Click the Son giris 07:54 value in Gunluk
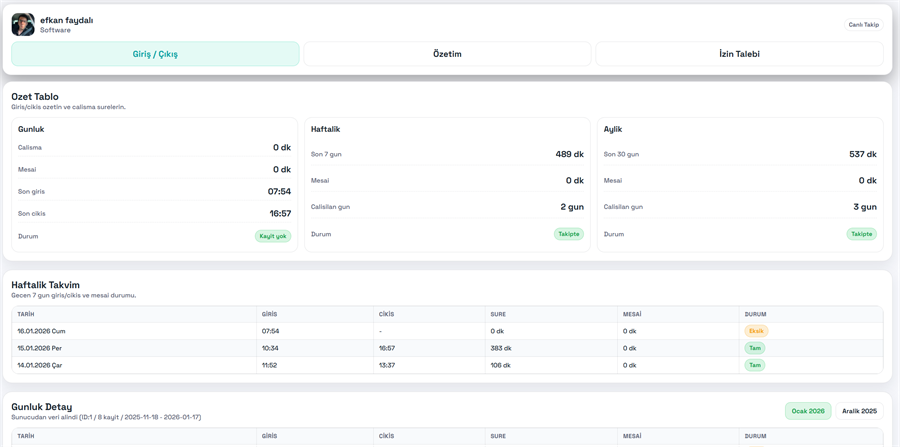The height and width of the screenshot is (447, 900). pos(279,192)
